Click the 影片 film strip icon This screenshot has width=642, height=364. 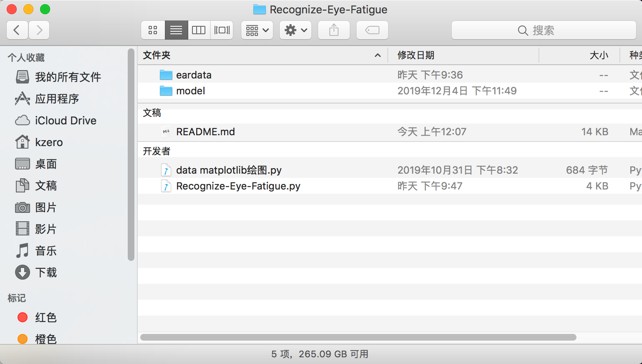23,229
